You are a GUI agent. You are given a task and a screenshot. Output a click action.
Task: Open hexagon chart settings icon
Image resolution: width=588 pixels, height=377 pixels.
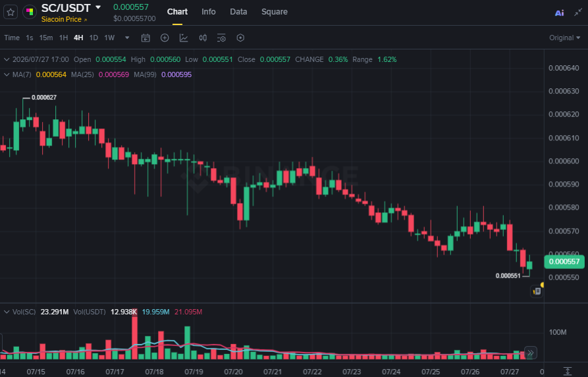click(240, 38)
